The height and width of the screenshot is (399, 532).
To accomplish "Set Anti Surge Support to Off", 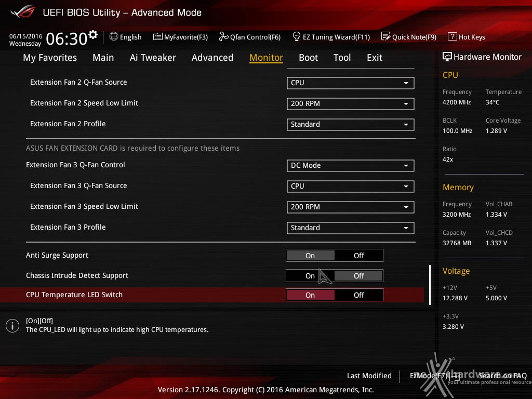I will [358, 256].
